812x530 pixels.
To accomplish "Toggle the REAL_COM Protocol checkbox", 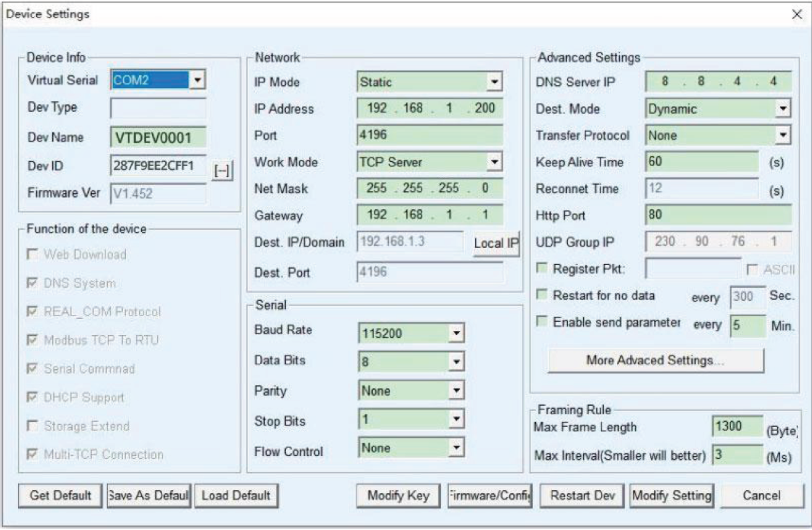I will point(32,312).
